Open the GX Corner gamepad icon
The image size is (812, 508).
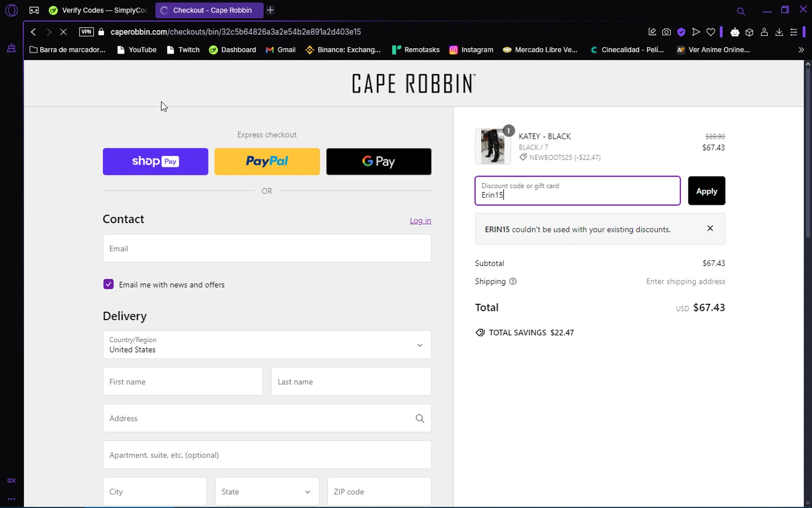pos(34,10)
